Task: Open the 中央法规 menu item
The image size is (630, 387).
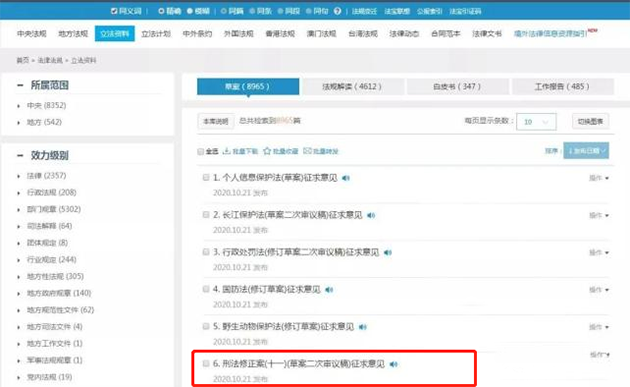Action: pos(32,34)
